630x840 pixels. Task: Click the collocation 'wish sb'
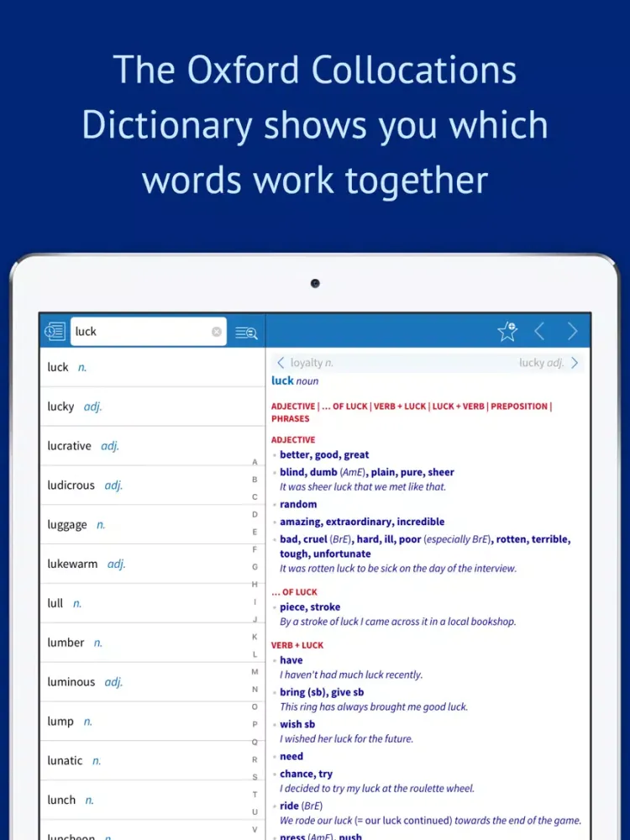tap(297, 724)
